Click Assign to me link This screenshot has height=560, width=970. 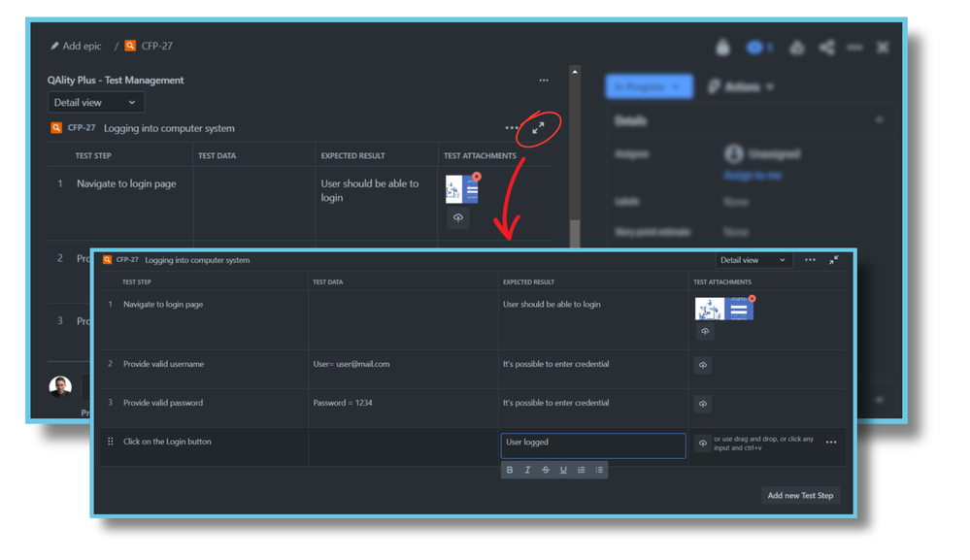(x=753, y=176)
